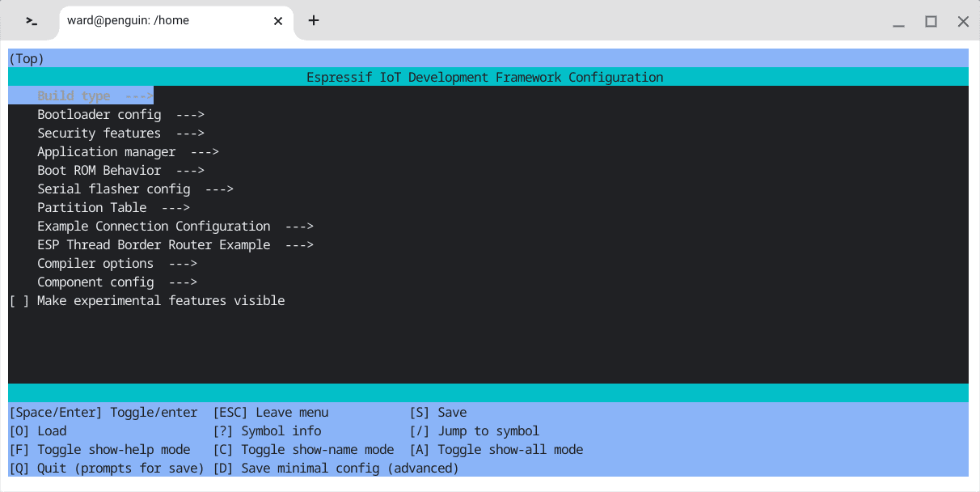The height and width of the screenshot is (492, 980).
Task: Open the Build type submenu
Action: click(81, 95)
